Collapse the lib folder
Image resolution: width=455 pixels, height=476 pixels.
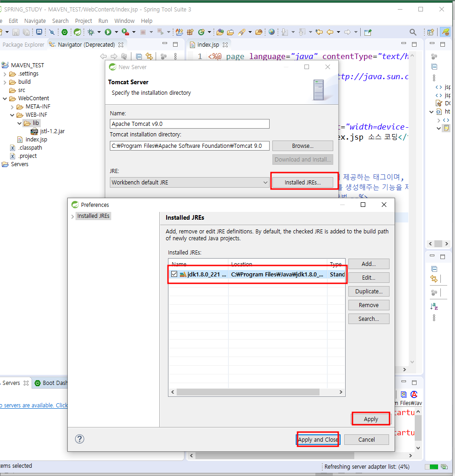[x=19, y=123]
